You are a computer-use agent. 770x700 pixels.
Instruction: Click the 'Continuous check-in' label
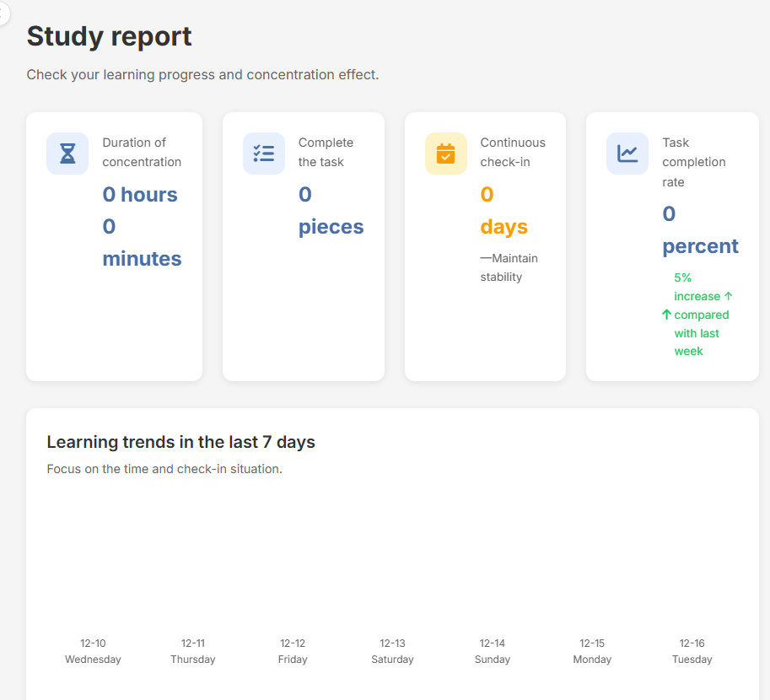[x=513, y=153]
